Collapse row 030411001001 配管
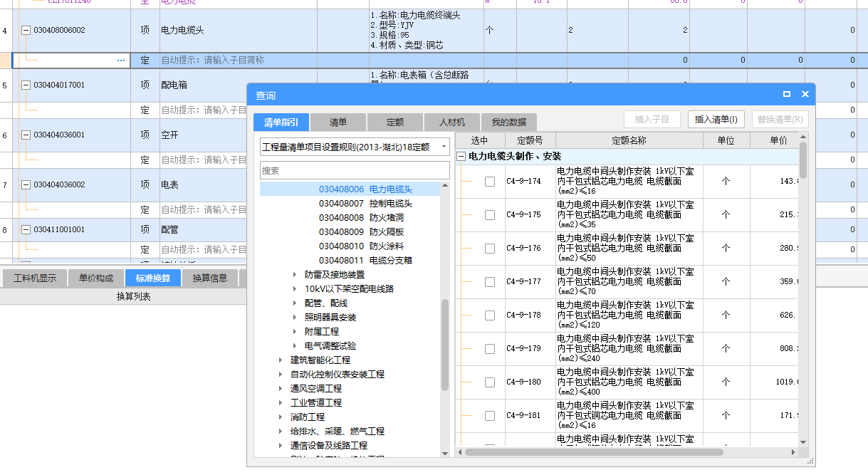 coord(26,230)
